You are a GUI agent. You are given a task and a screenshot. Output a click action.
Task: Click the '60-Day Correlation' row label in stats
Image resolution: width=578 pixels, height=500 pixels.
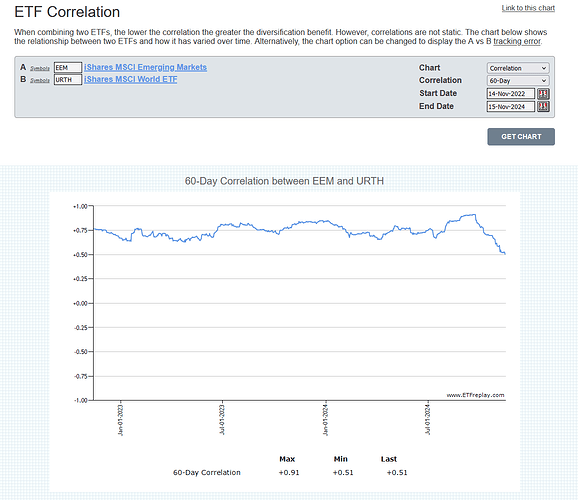pos(207,472)
